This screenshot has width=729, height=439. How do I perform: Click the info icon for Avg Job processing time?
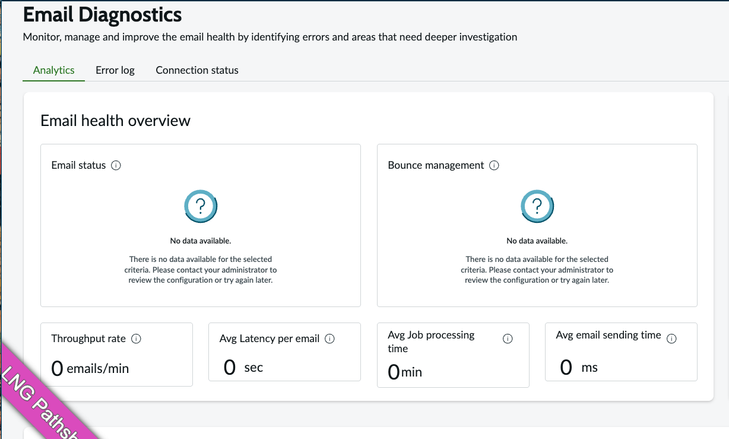coord(507,339)
